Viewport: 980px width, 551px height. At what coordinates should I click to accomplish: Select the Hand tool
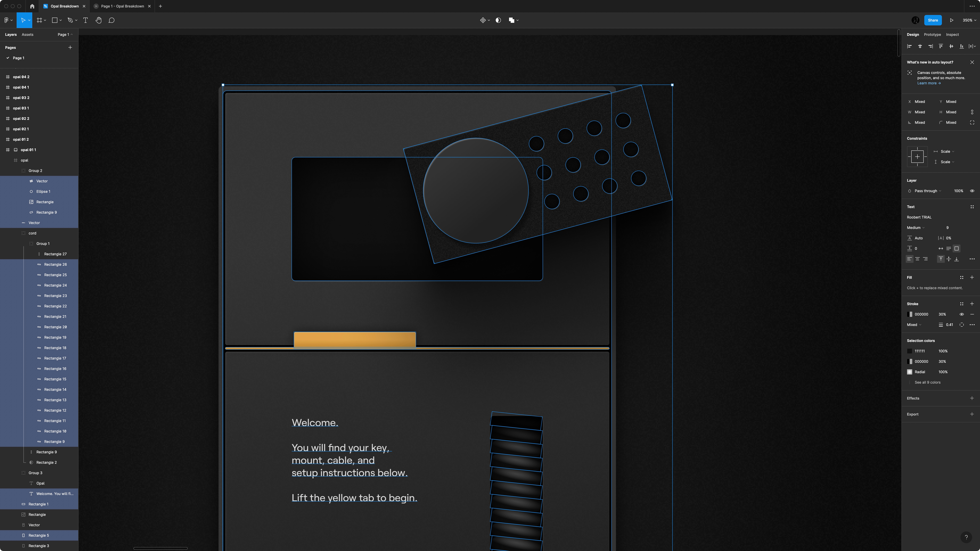pos(99,20)
